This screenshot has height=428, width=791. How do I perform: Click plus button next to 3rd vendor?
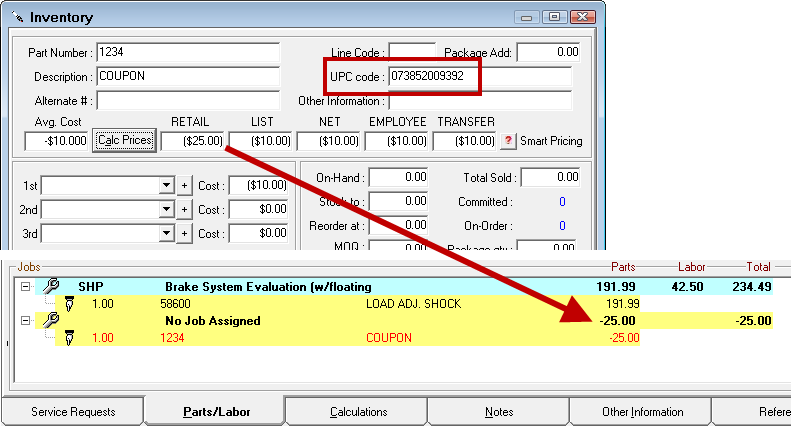click(184, 233)
